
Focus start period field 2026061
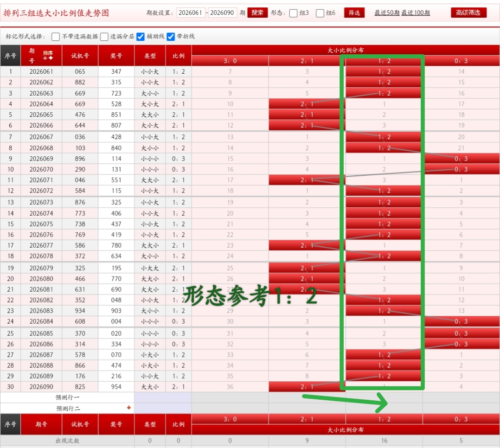pos(190,13)
